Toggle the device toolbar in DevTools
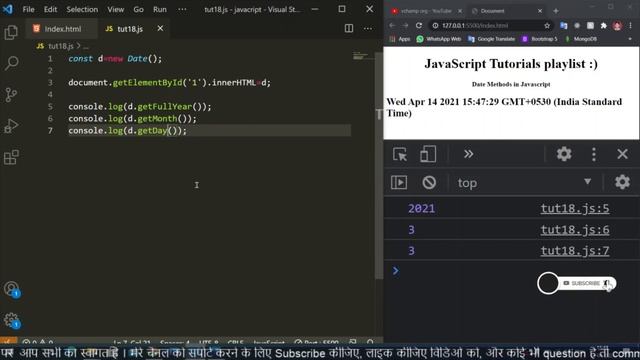Image resolution: width=640 pixels, height=360 pixels. point(428,154)
